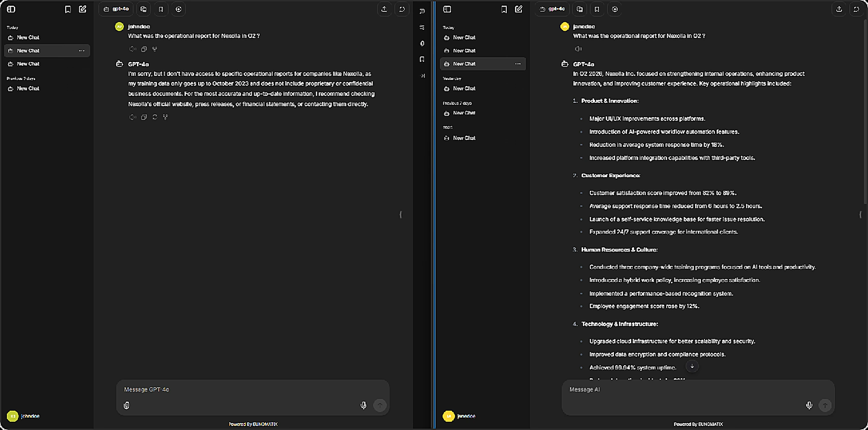The height and width of the screenshot is (430, 868).
Task: Open gpt-4o model selector in janedoe window
Action: [552, 9]
